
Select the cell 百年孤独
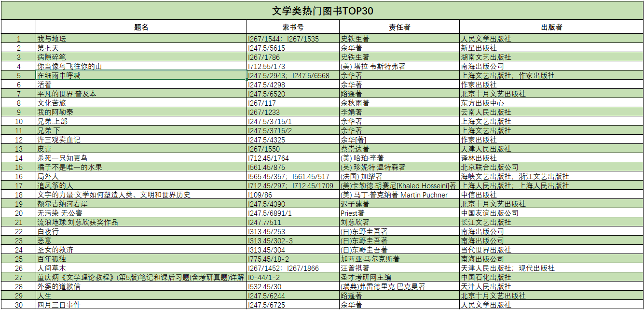[x=141, y=259]
